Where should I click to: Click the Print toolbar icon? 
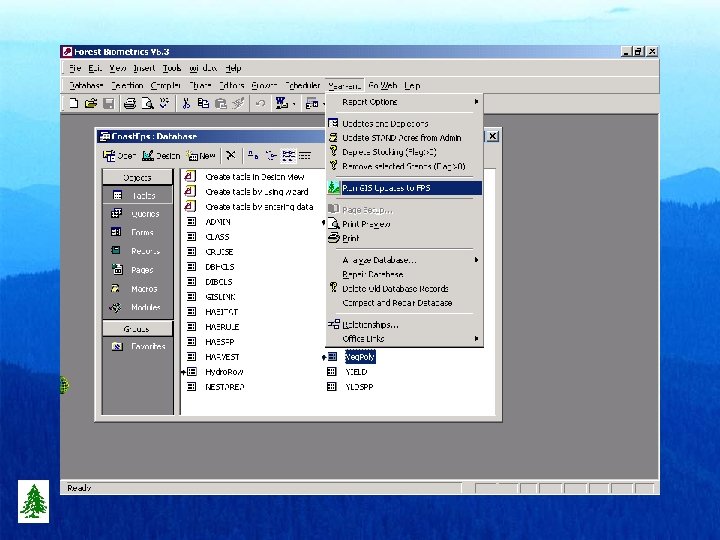pos(130,103)
